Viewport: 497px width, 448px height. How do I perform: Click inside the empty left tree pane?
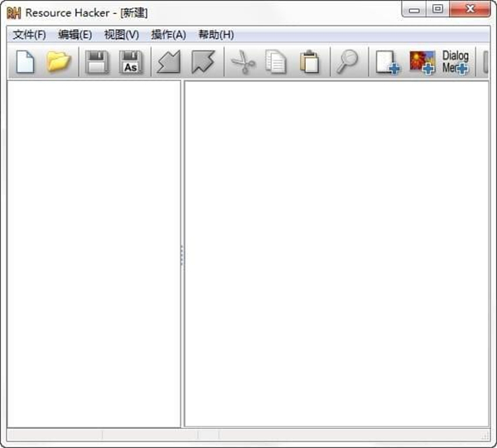[93, 248]
